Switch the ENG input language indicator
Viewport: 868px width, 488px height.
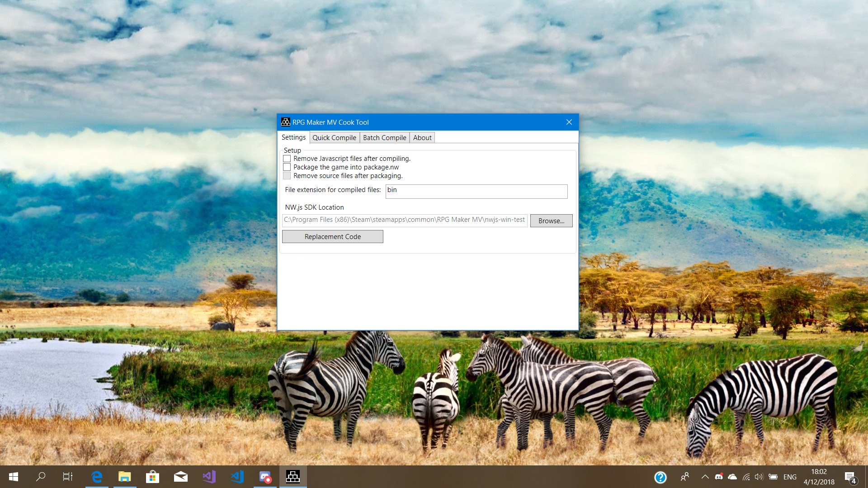tap(790, 477)
